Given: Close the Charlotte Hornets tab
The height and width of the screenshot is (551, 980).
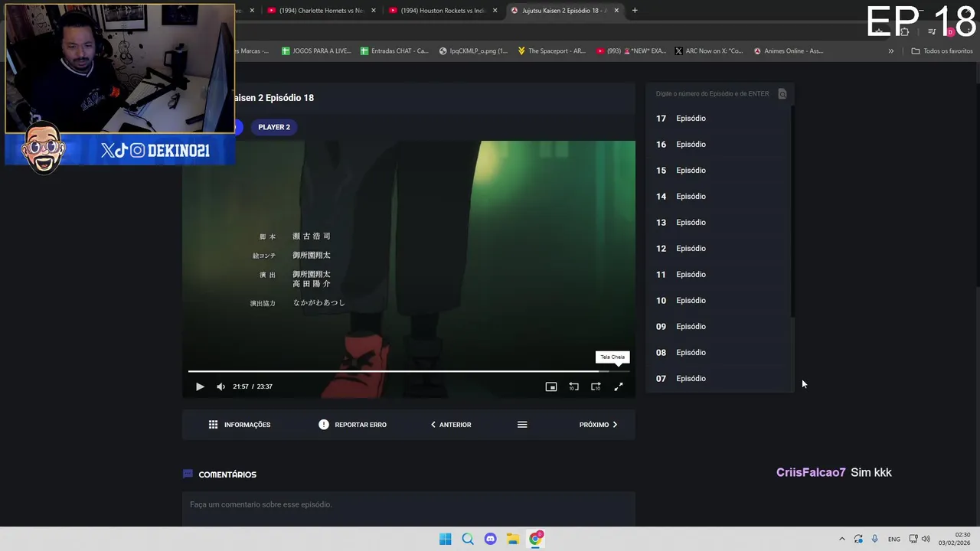Looking at the screenshot, I should click(373, 11).
